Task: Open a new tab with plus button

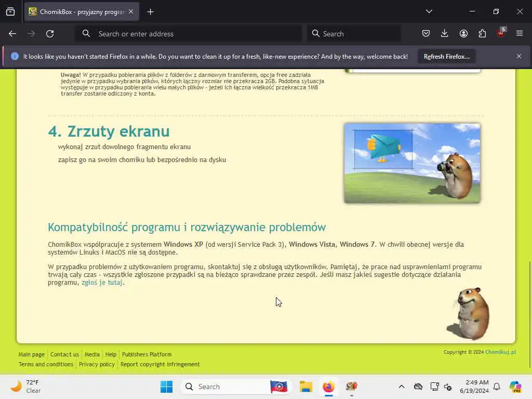Action: pos(150,12)
